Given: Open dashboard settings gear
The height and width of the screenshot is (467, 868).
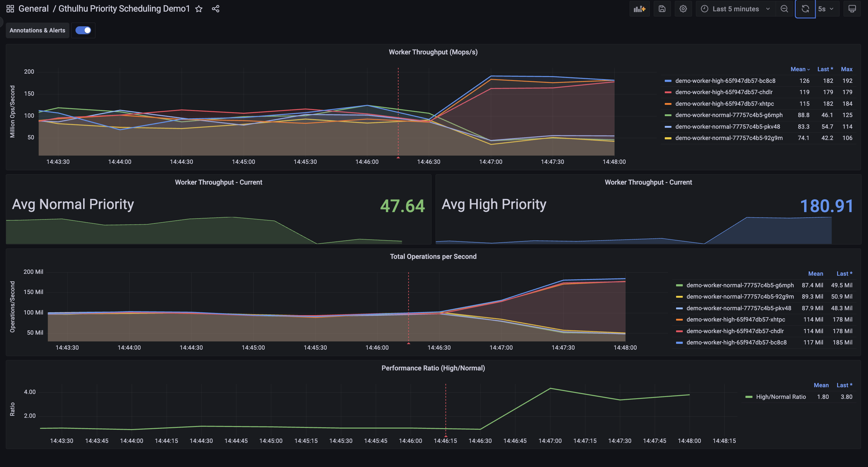Looking at the screenshot, I should pos(683,9).
